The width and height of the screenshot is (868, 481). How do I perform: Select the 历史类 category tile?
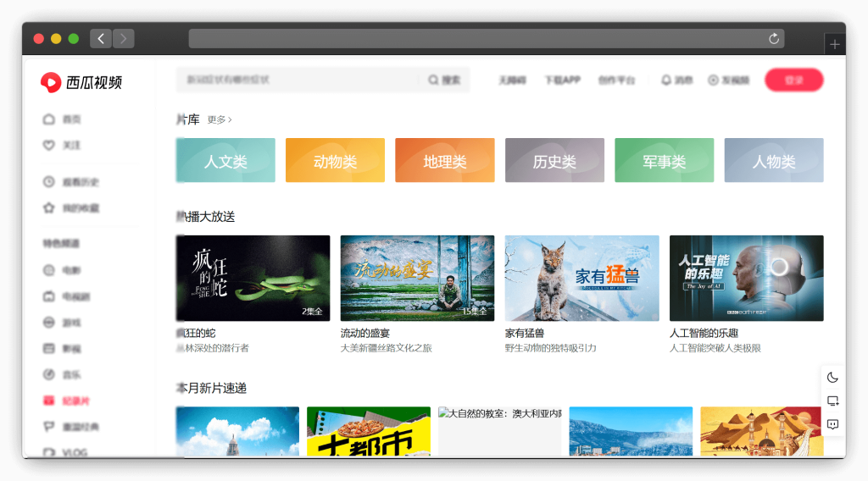point(554,160)
